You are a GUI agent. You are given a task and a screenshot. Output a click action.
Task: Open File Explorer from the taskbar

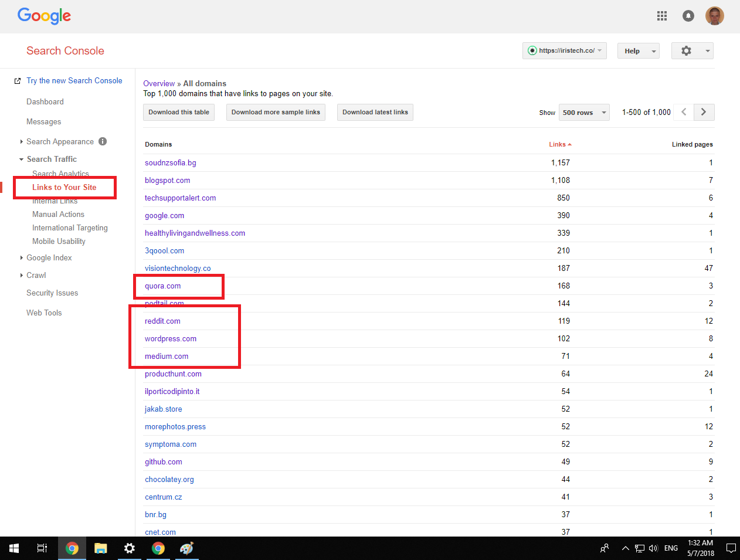[x=101, y=548]
